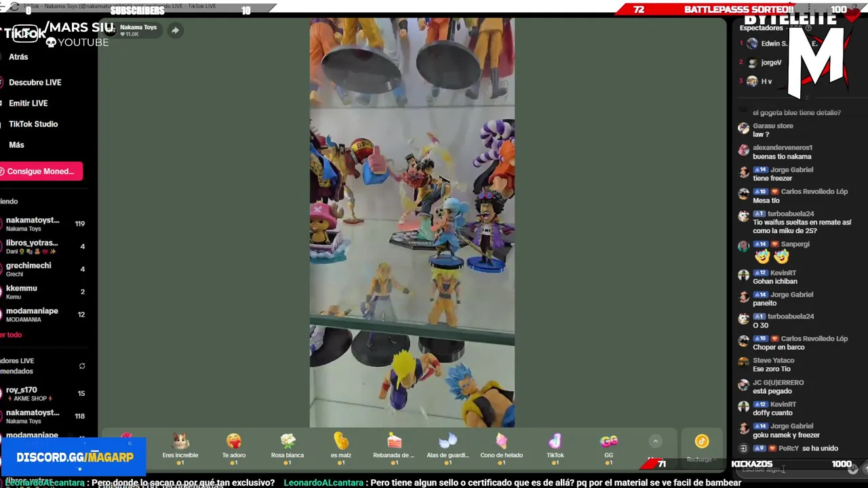Expand the gift tray with the up arrow

click(655, 441)
